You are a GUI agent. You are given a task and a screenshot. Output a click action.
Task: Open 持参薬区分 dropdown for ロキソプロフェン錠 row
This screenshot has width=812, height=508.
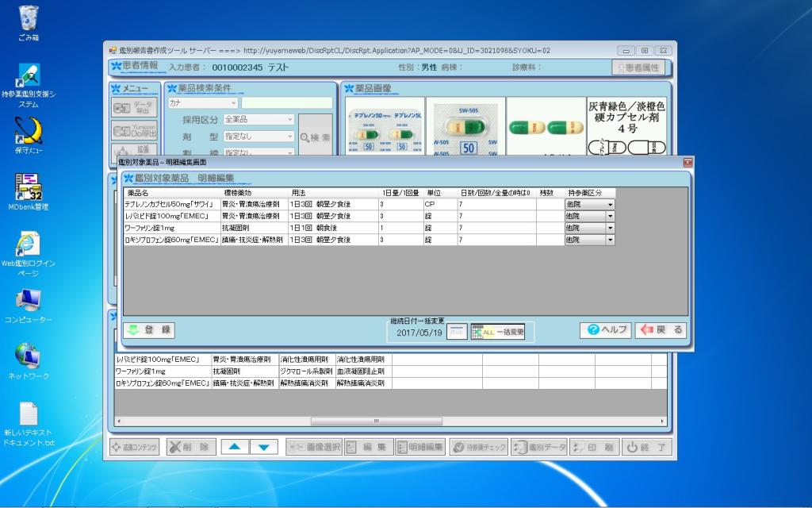[x=609, y=240]
